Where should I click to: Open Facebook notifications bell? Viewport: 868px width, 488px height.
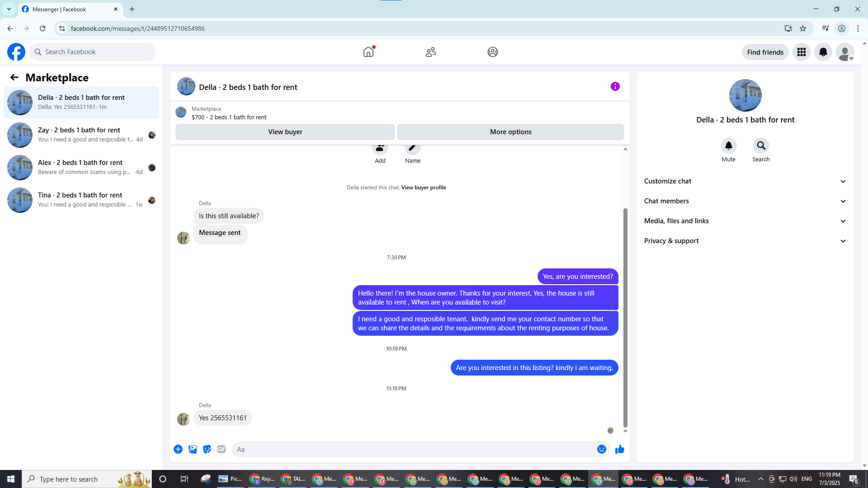(x=823, y=52)
